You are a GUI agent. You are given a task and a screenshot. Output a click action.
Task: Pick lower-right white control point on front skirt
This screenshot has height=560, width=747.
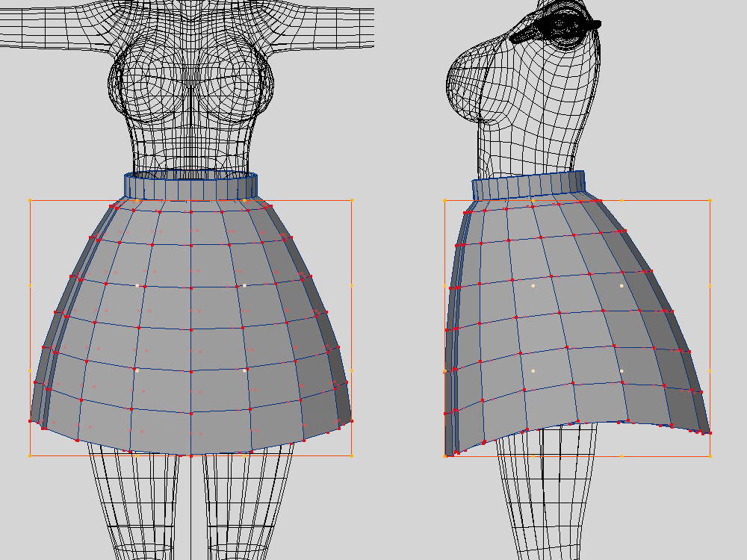244,370
